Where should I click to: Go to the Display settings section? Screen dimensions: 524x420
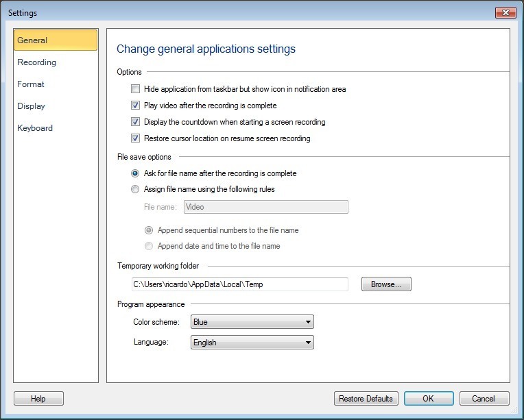click(32, 106)
